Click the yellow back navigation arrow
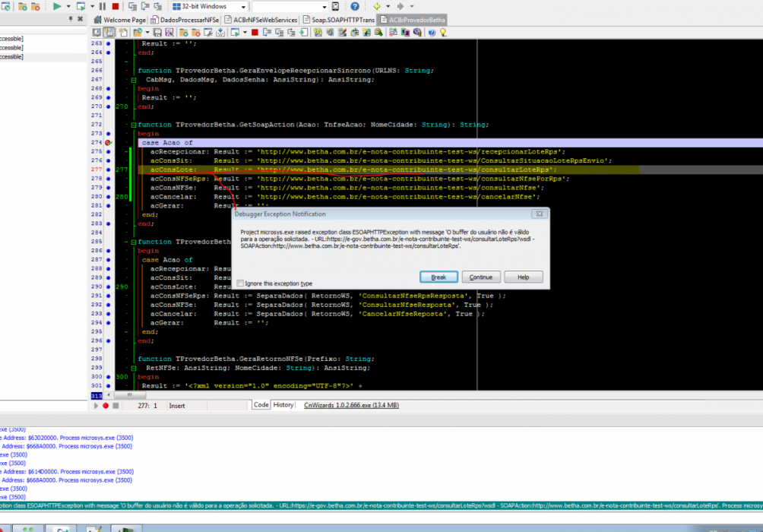 377,6
